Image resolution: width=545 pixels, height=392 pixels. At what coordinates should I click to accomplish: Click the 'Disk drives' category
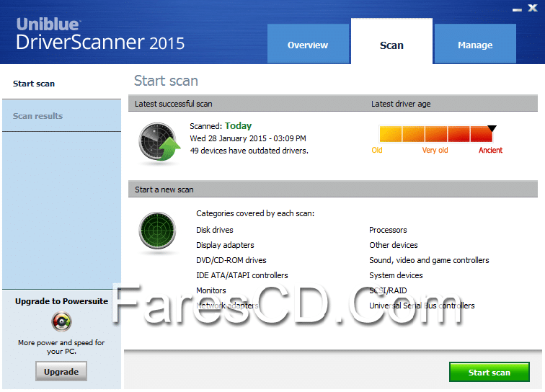(x=214, y=230)
